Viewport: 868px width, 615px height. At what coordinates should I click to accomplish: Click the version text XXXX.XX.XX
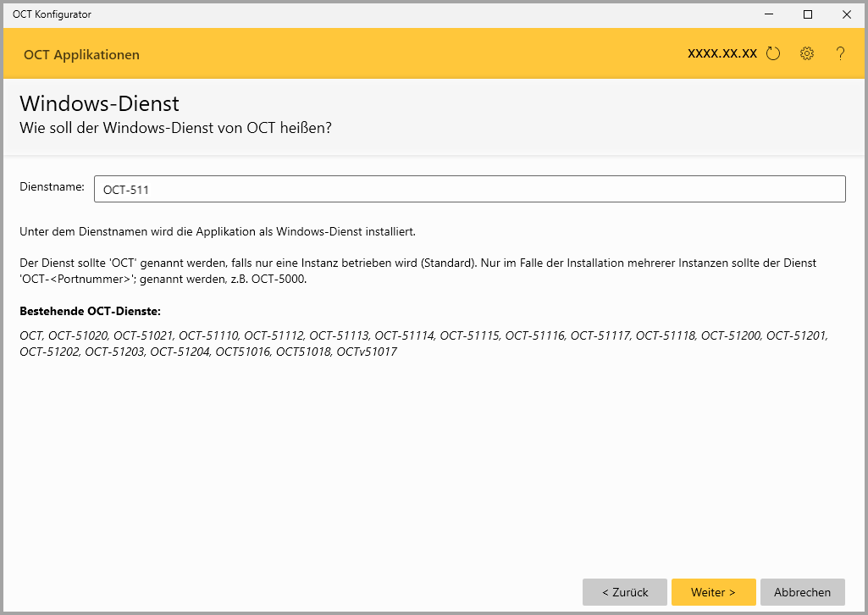coord(721,53)
